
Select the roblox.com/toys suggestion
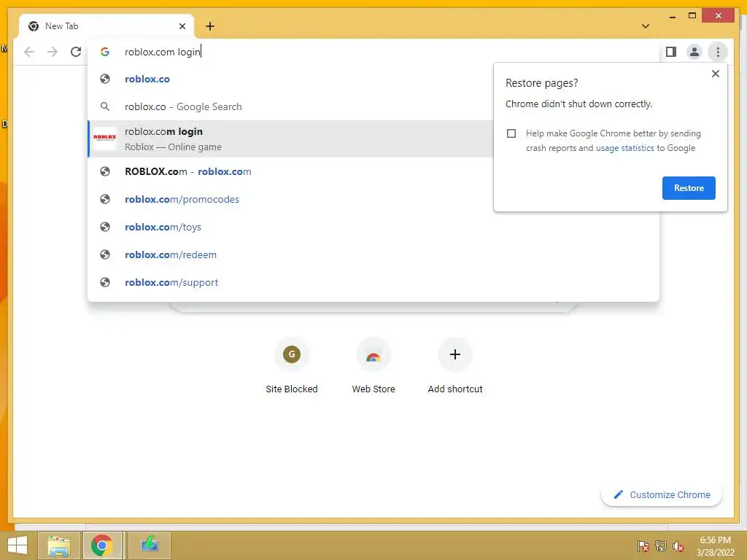[373, 227]
